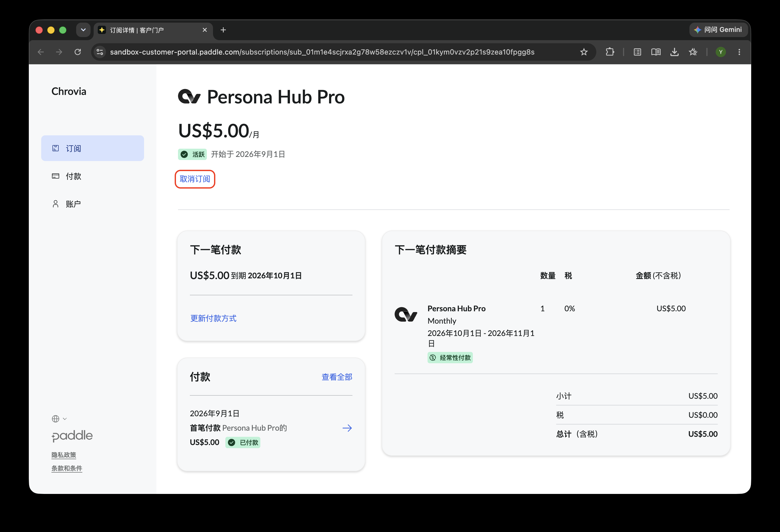Click the 总计（含税） label
The height and width of the screenshot is (532, 780).
coord(577,434)
